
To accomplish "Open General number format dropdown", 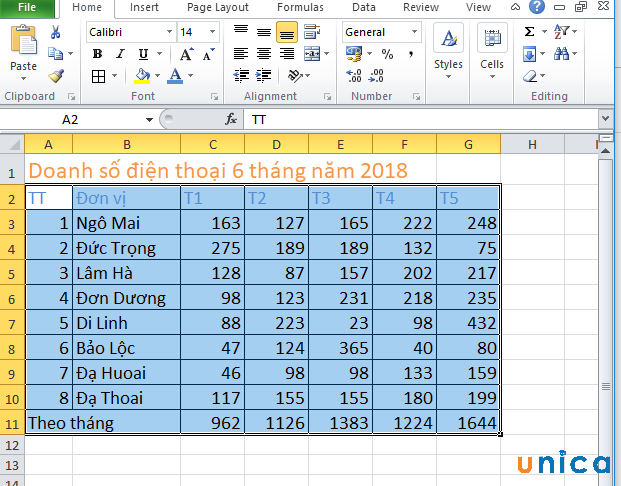I will tap(414, 32).
